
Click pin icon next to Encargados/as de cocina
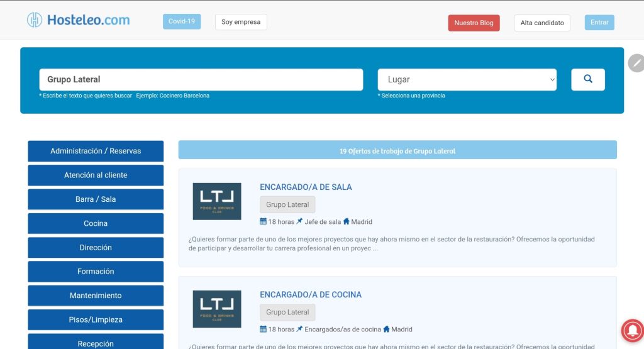[299, 329]
